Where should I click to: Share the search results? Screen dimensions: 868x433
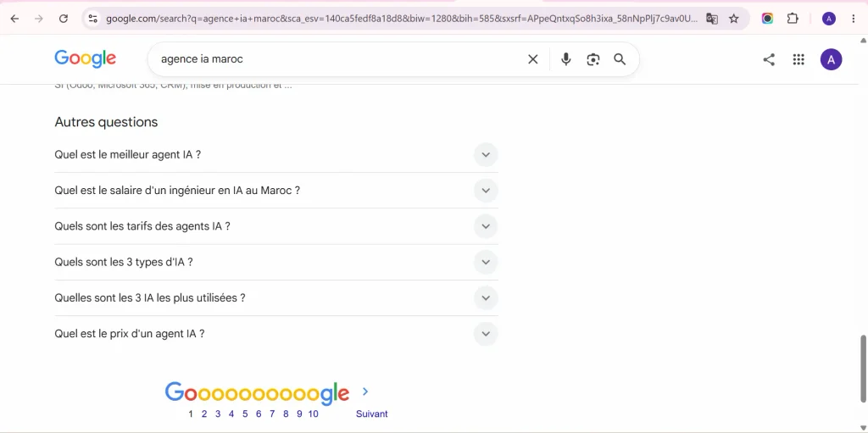pyautogui.click(x=769, y=60)
